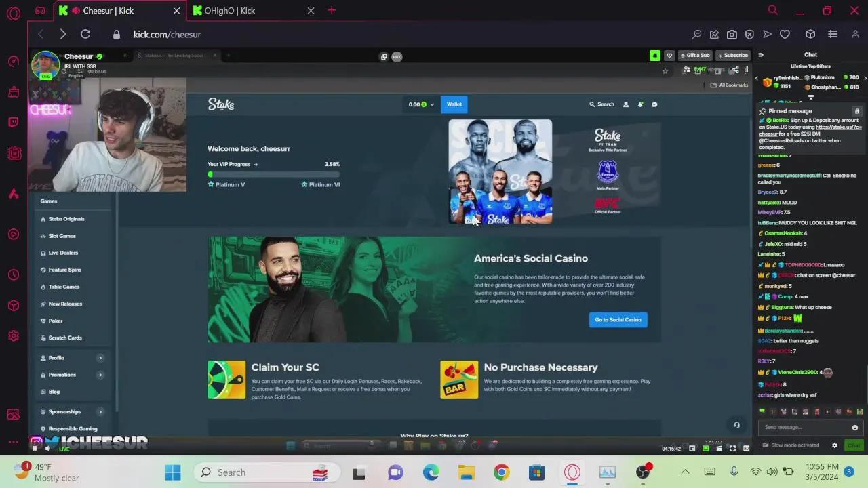Open Poker in Stake sidebar
The image size is (868, 488).
pyautogui.click(x=55, y=321)
